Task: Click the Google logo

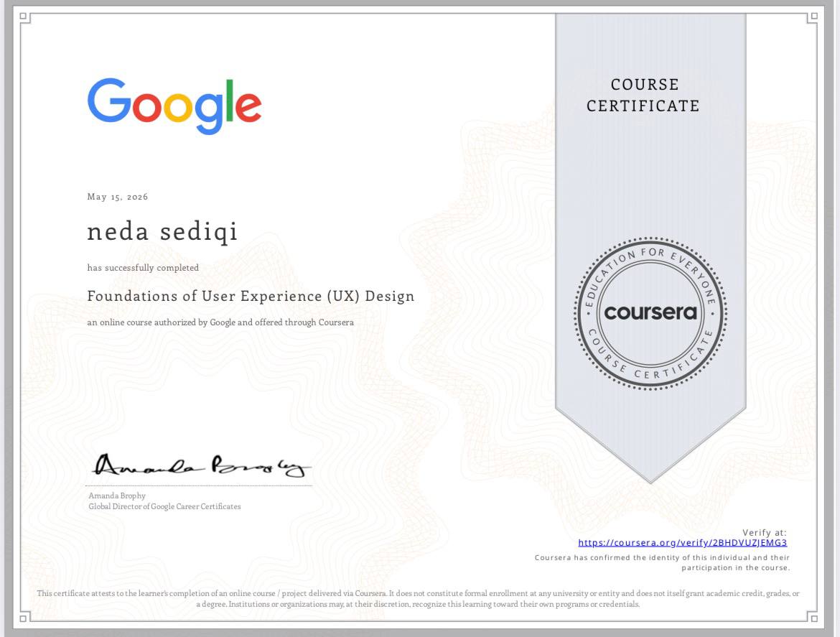Action: [x=174, y=106]
